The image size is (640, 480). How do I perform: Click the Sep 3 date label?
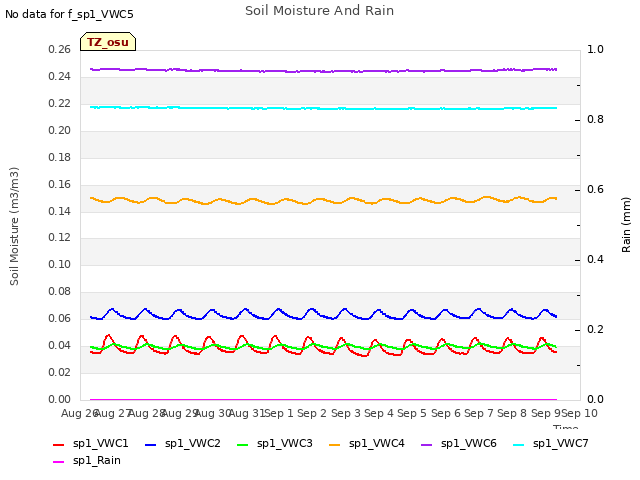345,413
